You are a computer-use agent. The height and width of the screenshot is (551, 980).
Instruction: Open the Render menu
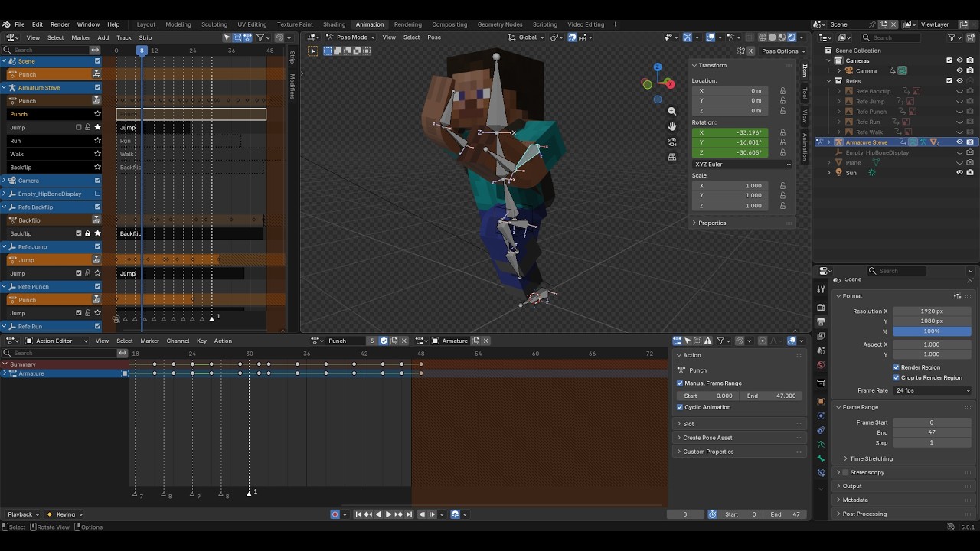pyautogui.click(x=60, y=24)
